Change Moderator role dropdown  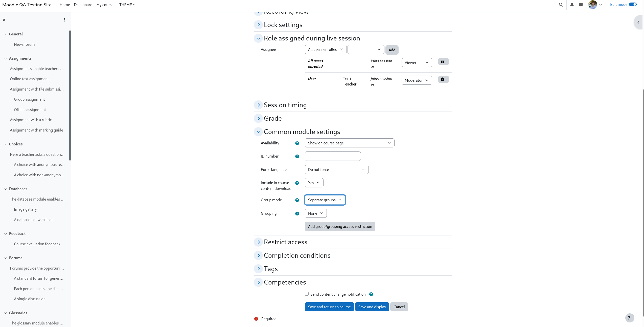click(x=417, y=80)
